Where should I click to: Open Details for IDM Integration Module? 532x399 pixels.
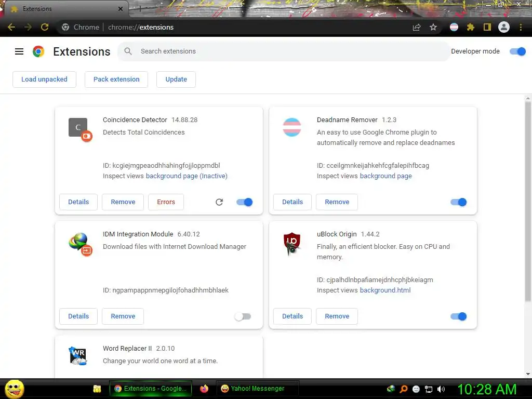(78, 316)
